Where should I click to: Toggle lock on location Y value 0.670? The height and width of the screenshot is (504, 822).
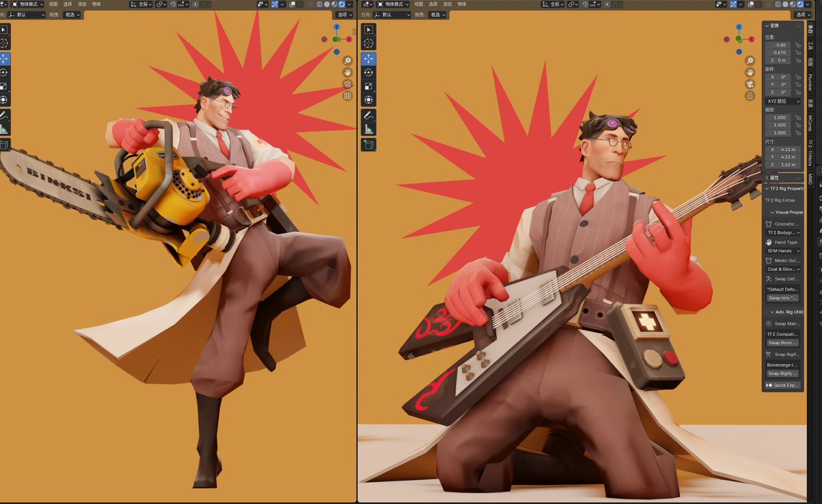tap(798, 52)
